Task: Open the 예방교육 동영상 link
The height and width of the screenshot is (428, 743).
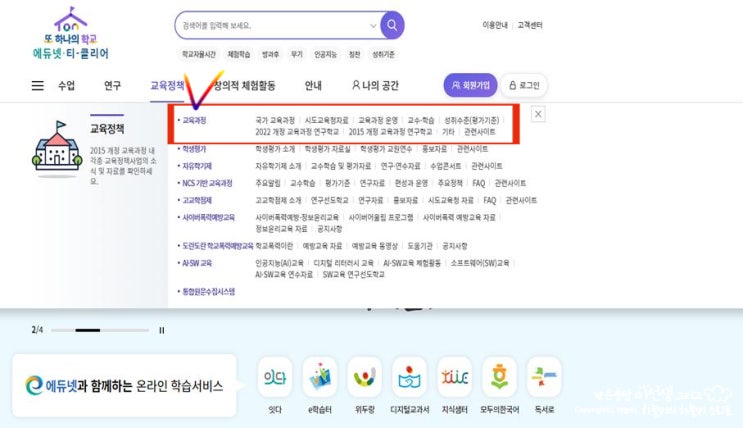Action: 374,246
